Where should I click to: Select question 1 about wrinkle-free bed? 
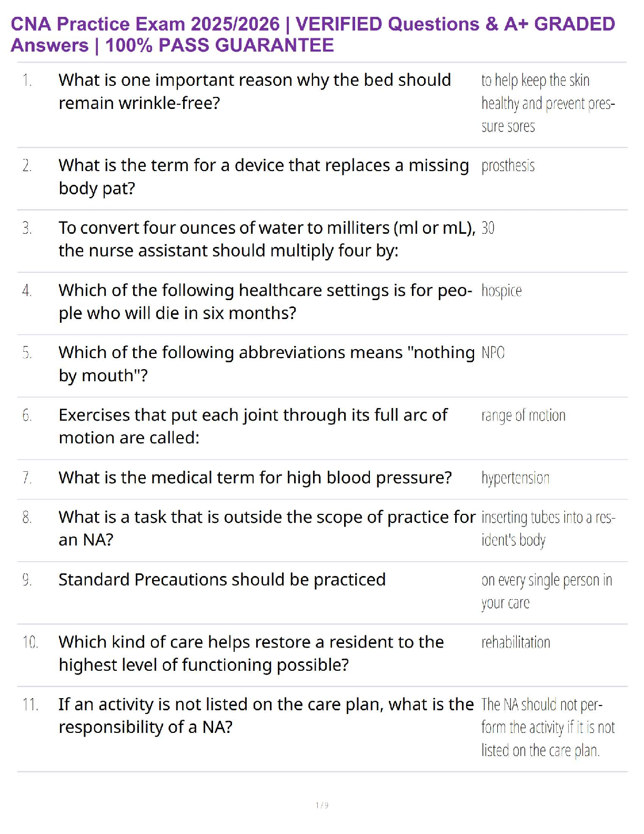point(255,92)
